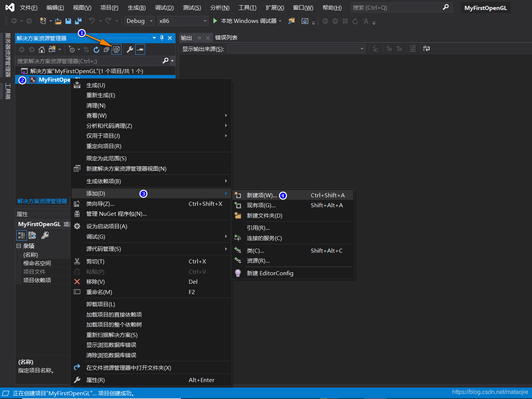Choose 类(C)... from the submenu
532x399 pixels.
pos(293,250)
